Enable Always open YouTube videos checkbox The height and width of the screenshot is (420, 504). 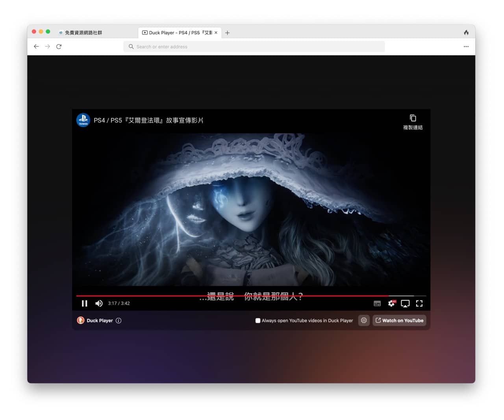click(x=258, y=321)
